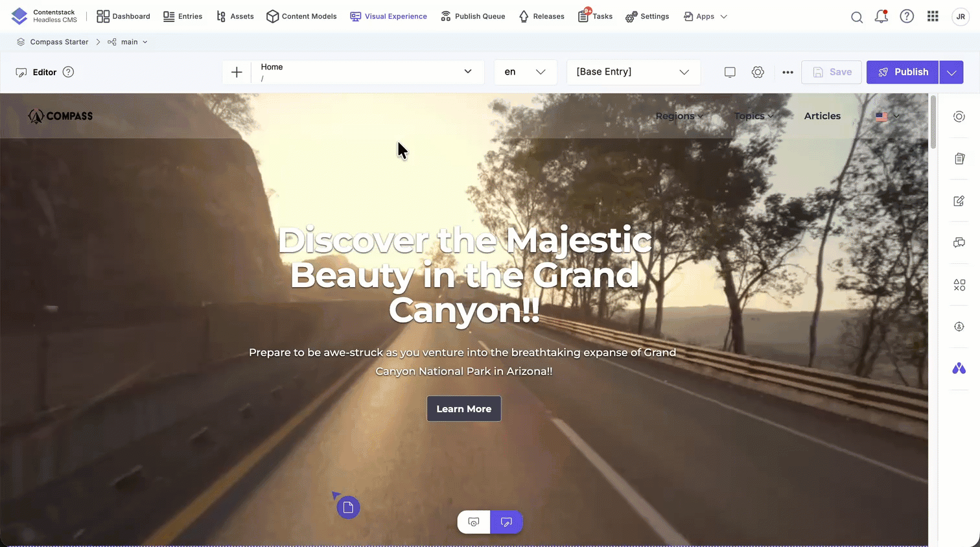This screenshot has height=547, width=980.
Task: Open the shapes components icon in right sidebar
Action: 959,285
